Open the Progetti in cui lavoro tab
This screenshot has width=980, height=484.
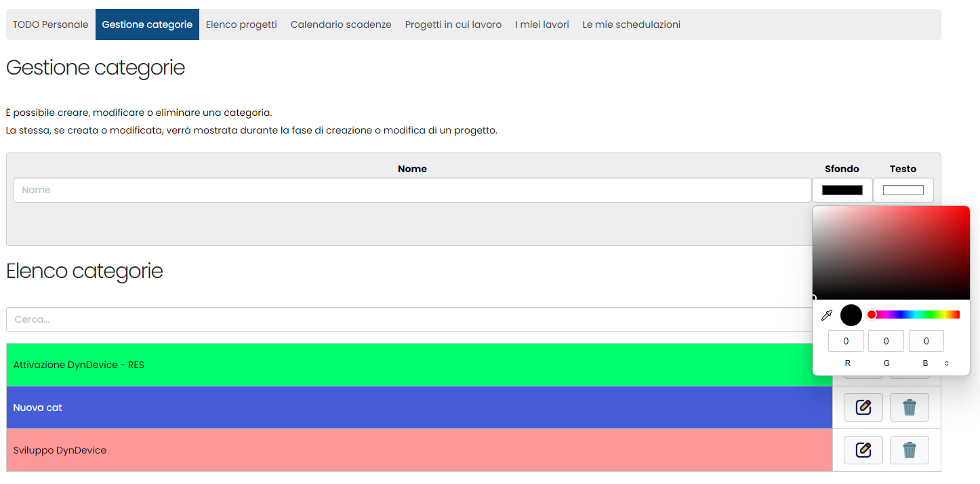(453, 24)
